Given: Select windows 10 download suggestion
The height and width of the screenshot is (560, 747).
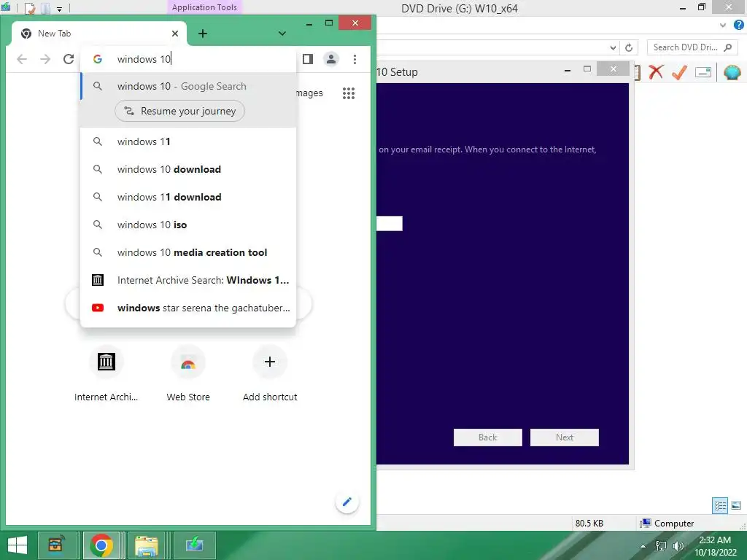Looking at the screenshot, I should click(188, 169).
